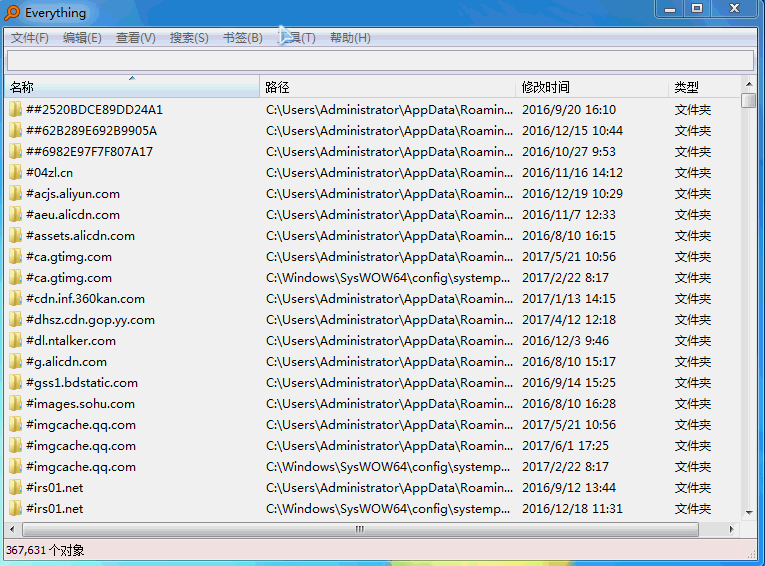Screen dimensions: 765x566
Task: Click the vertical scrollbar thumb
Action: (x=748, y=100)
